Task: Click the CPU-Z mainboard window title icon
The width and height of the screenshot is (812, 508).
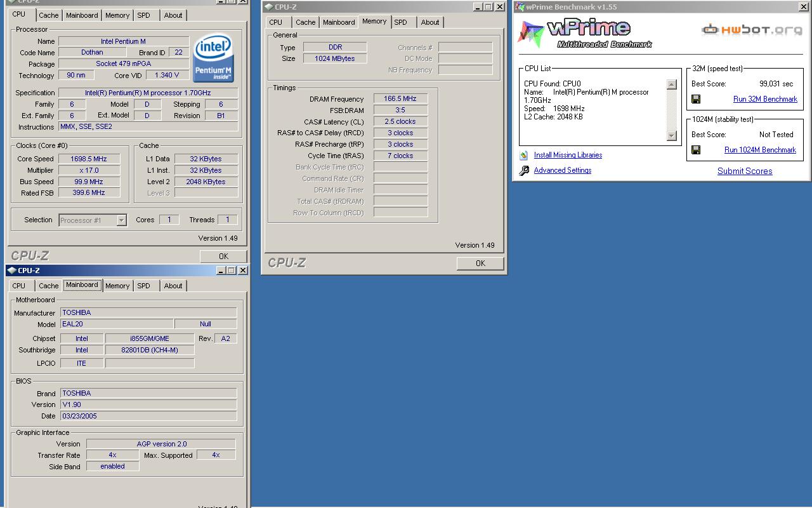Action: click(x=12, y=271)
